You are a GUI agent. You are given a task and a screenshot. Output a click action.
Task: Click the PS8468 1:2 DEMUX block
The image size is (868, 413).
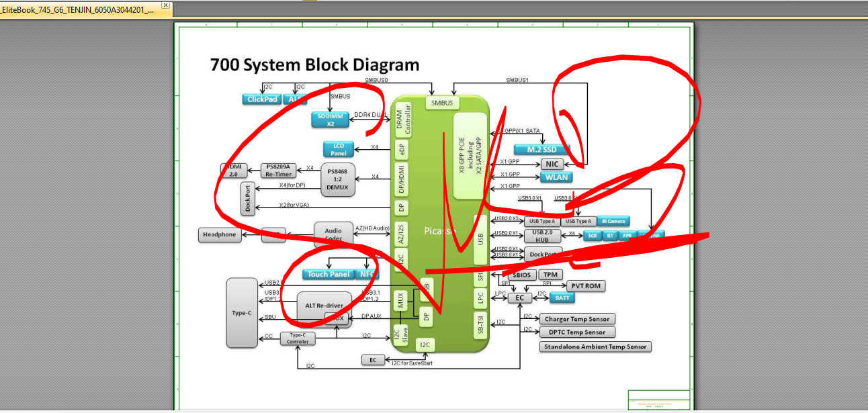(x=337, y=179)
